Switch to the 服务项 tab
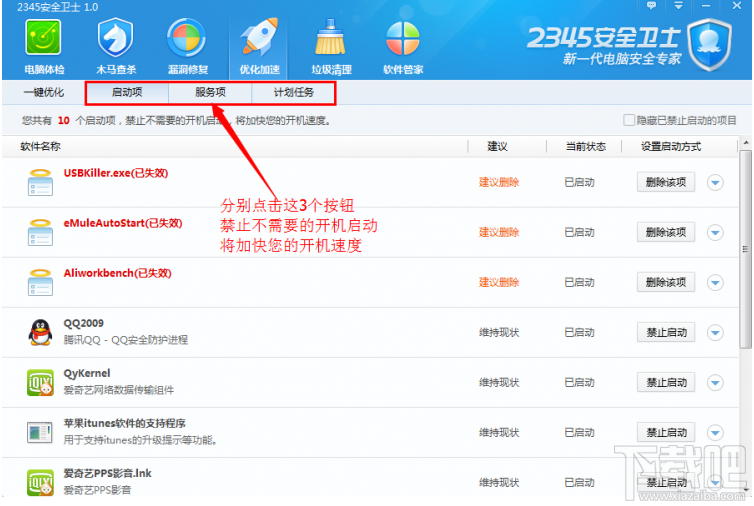 click(x=210, y=92)
